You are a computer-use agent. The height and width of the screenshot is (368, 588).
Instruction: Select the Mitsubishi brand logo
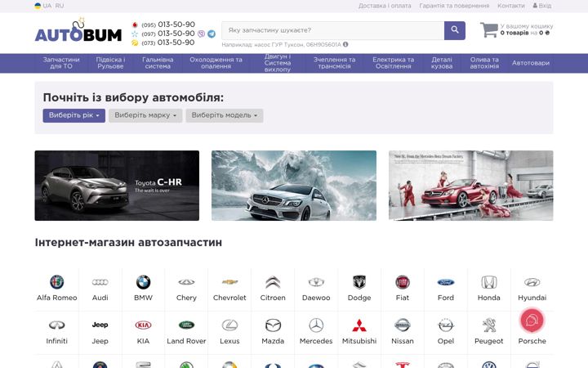point(359,325)
